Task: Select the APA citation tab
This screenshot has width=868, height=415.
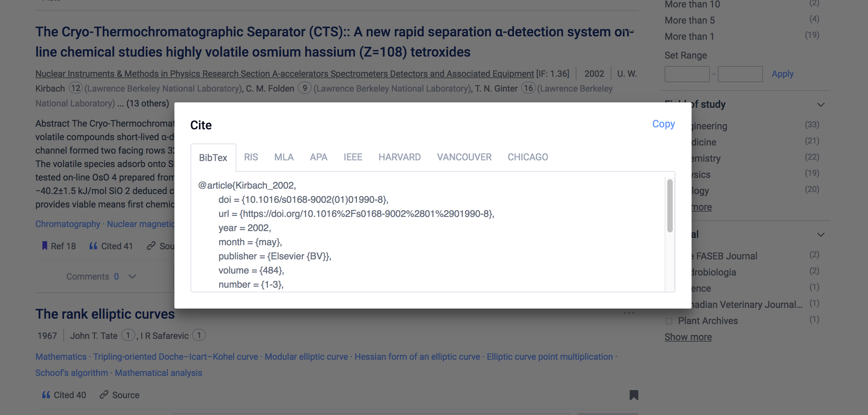Action: pyautogui.click(x=319, y=157)
